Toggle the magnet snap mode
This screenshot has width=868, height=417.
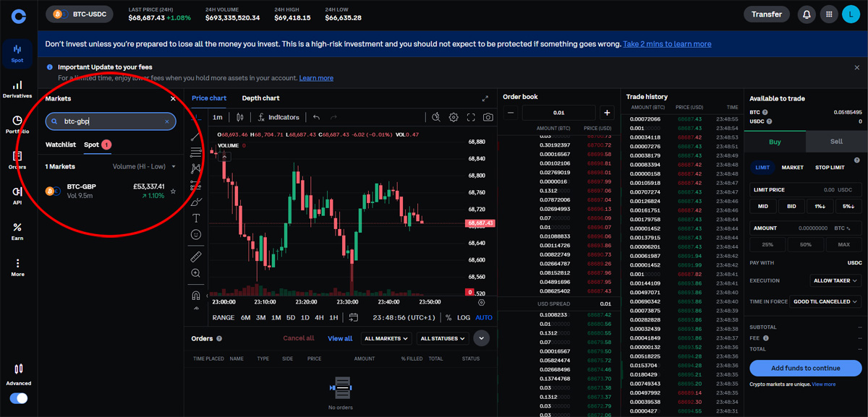point(196,295)
